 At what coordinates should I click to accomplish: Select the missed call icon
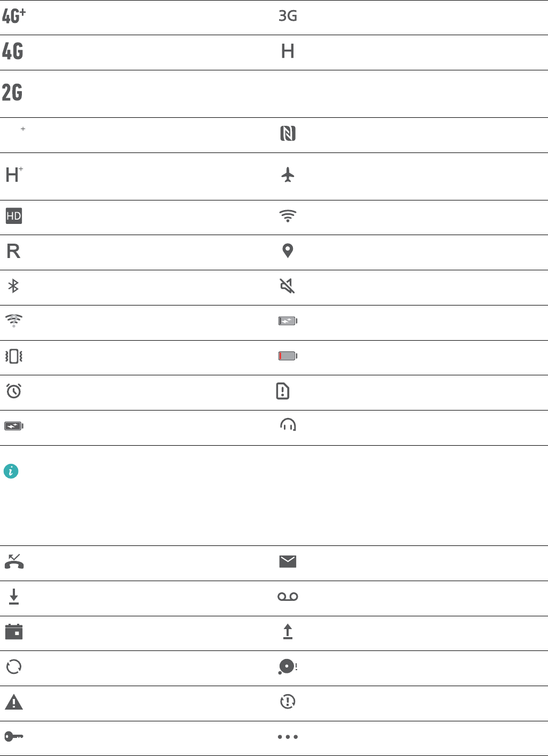pos(14,562)
